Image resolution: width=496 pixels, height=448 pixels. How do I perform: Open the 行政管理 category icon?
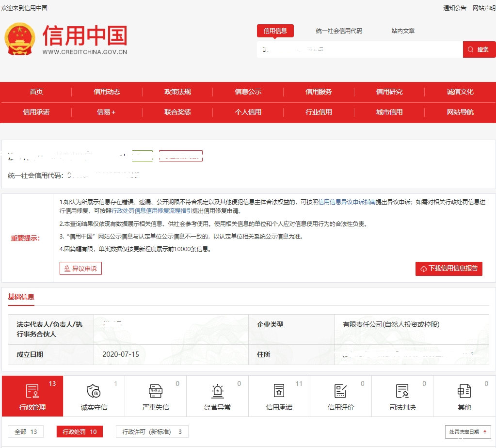tap(32, 391)
